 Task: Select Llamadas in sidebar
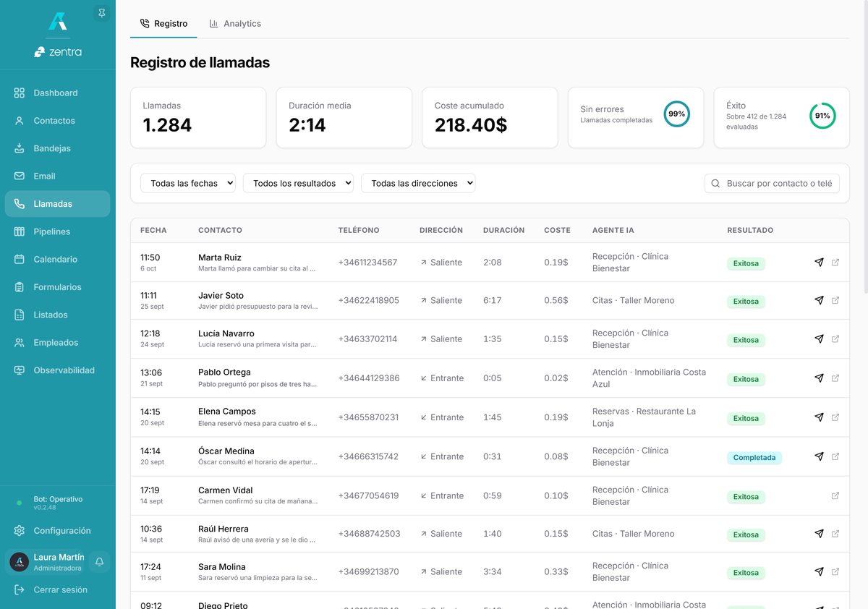pyautogui.click(x=58, y=204)
